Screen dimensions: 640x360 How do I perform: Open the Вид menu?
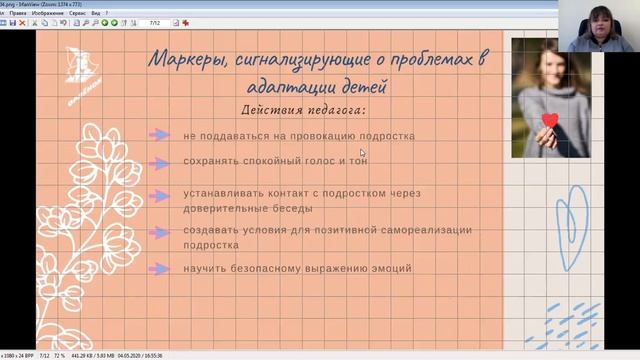pyautogui.click(x=96, y=13)
